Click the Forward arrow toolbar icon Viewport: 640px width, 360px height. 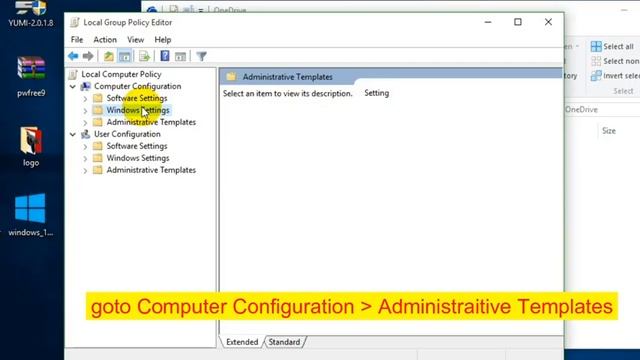(88, 56)
